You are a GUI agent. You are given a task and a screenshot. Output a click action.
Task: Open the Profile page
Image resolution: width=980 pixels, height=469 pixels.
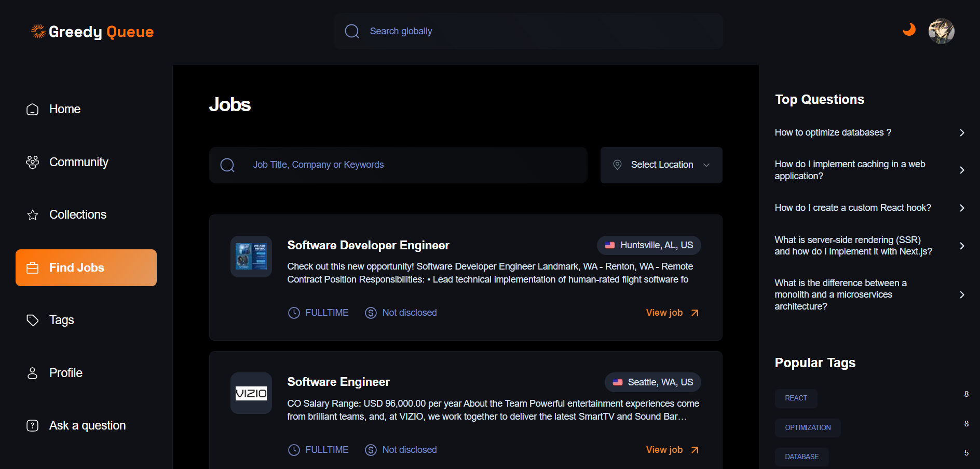point(65,373)
